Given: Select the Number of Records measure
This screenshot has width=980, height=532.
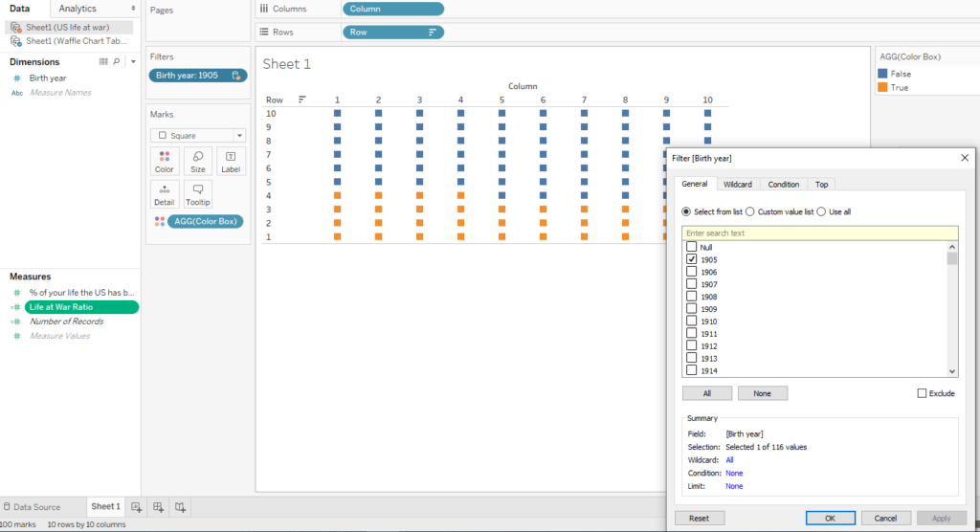Looking at the screenshot, I should tap(66, 321).
